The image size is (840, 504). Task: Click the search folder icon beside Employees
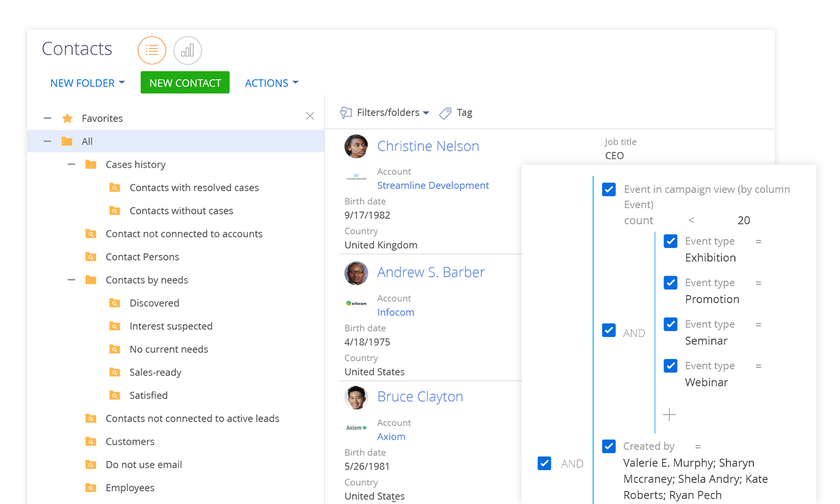90,488
